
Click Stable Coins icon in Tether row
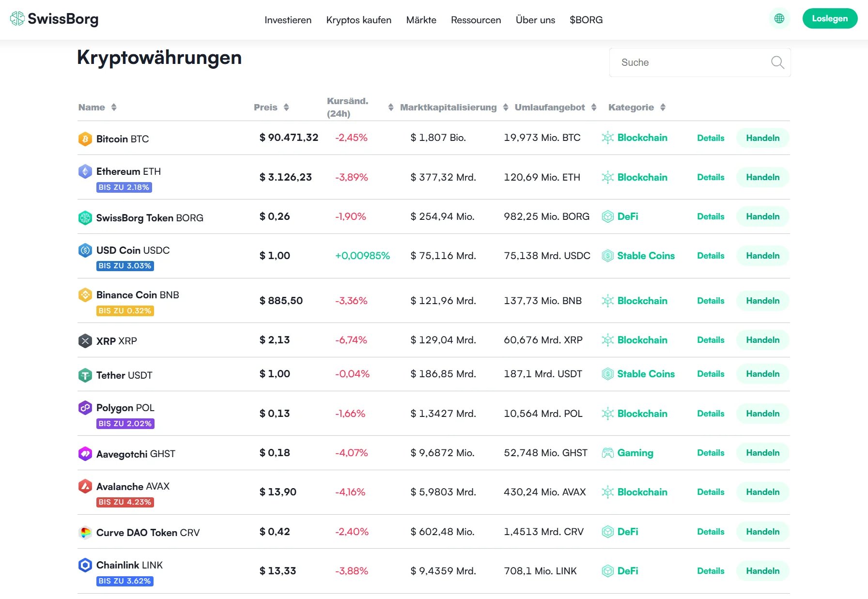pos(607,374)
